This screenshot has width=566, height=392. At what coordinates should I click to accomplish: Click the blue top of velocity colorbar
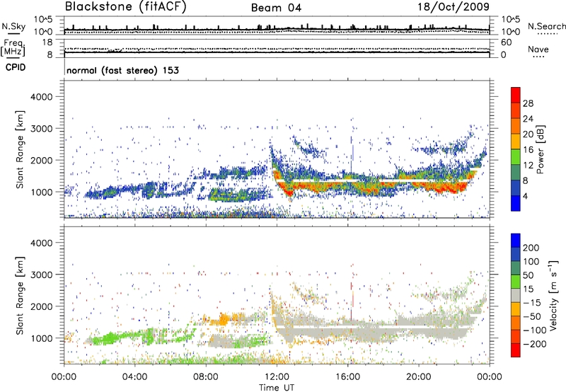point(516,240)
